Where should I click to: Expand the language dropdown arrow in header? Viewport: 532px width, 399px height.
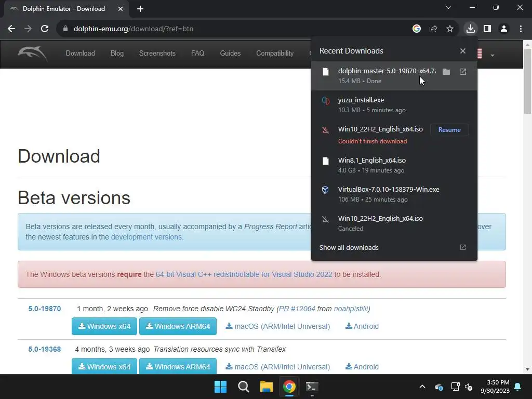493,55
